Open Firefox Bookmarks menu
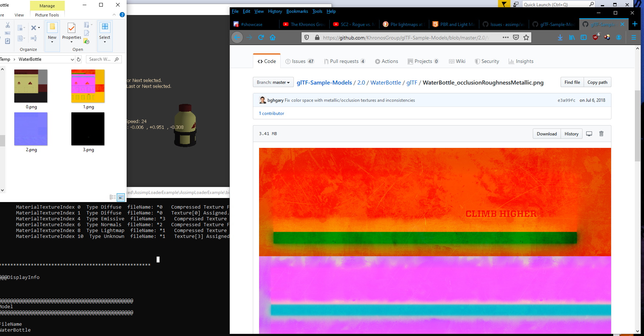The height and width of the screenshot is (336, 644). coord(297,11)
